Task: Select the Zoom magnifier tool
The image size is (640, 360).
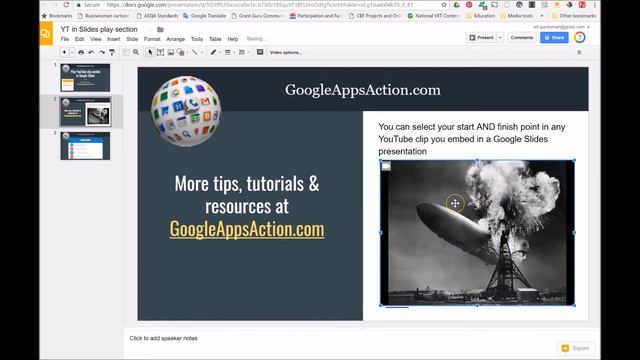Action: pyautogui.click(x=136, y=52)
